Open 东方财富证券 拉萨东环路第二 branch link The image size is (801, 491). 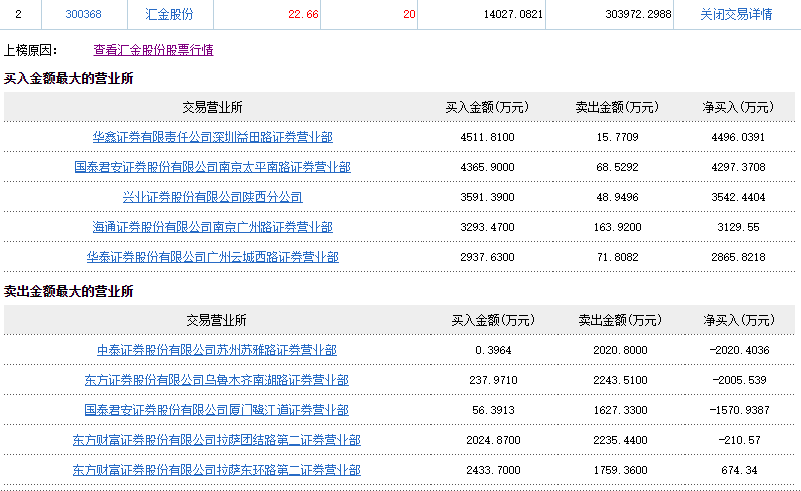click(x=216, y=470)
